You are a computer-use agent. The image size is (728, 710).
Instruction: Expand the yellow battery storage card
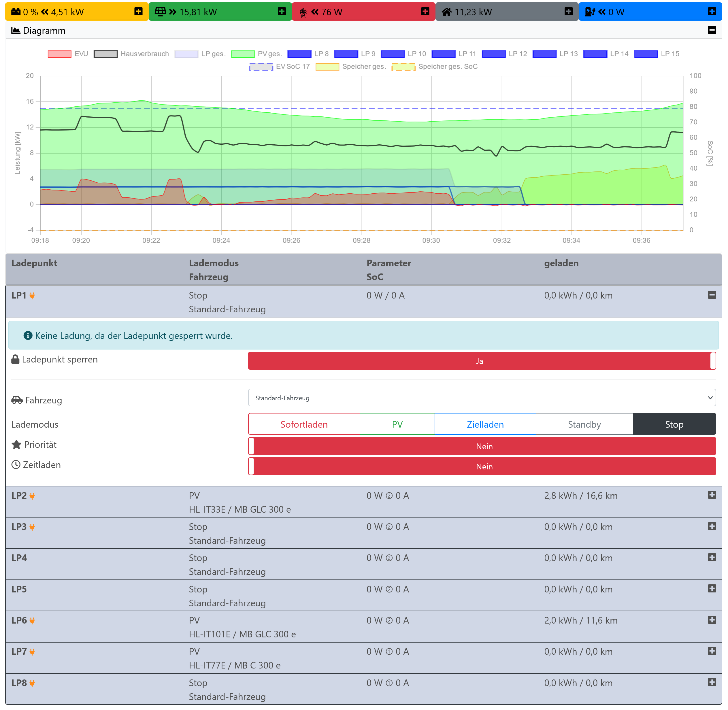pos(138,12)
